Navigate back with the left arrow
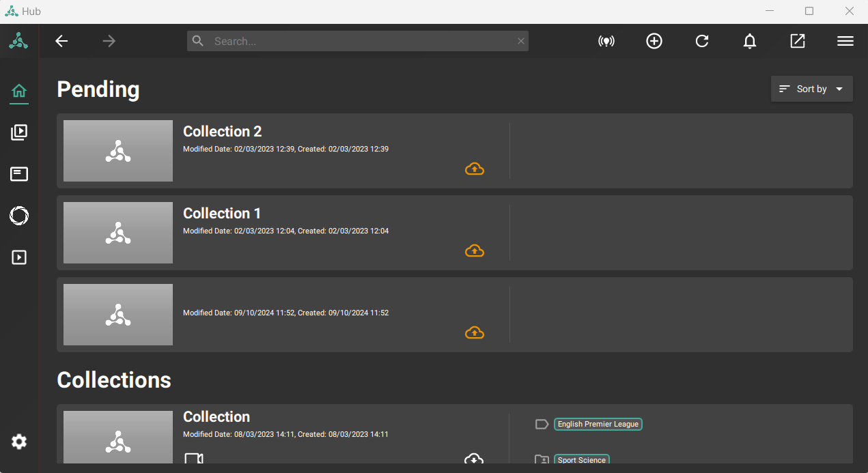 tap(61, 42)
